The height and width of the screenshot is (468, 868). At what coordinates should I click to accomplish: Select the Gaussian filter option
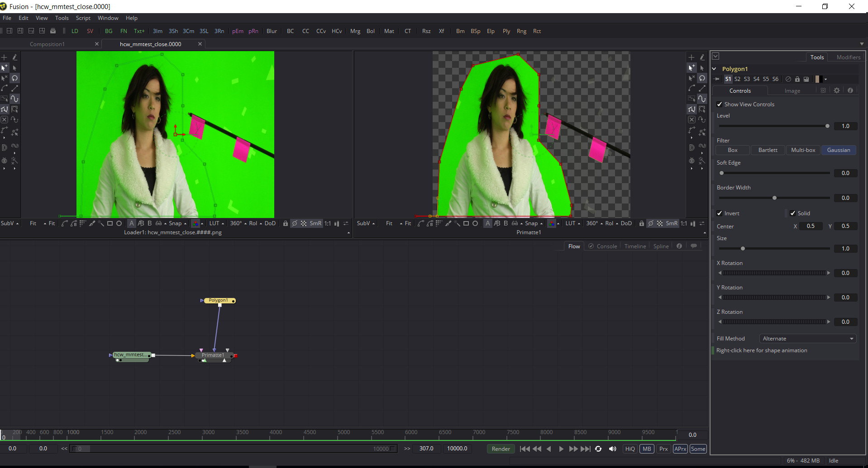pyautogui.click(x=839, y=150)
